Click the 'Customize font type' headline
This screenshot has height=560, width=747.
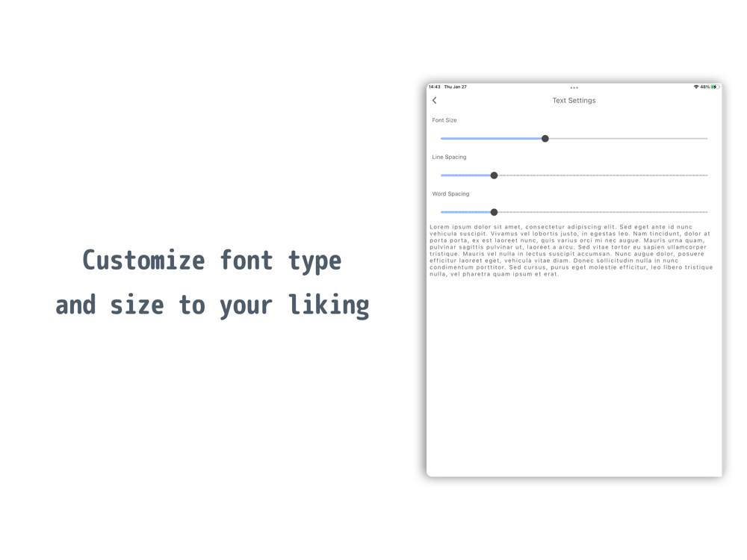tap(212, 261)
